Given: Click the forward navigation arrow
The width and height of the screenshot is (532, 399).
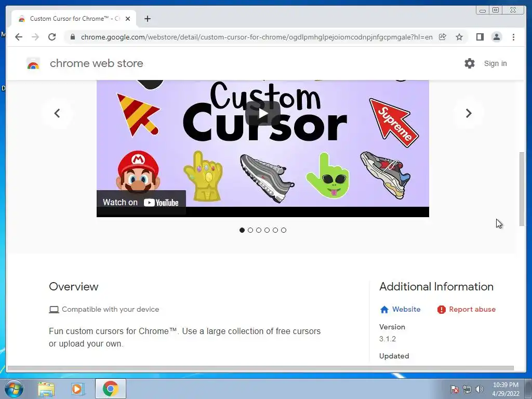Looking at the screenshot, I should point(35,37).
